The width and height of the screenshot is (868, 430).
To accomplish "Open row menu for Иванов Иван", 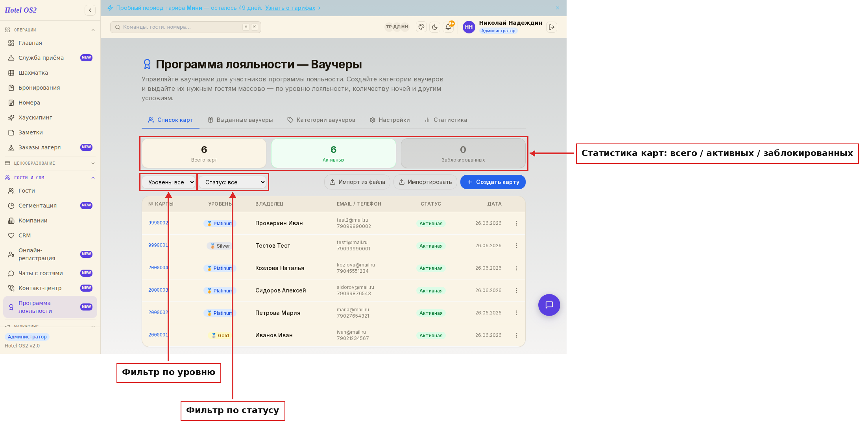I will click(x=517, y=335).
